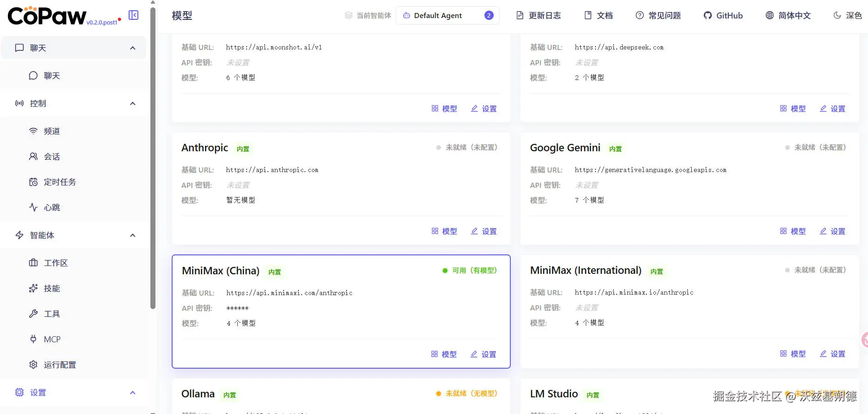Collapse the 智能体 sidebar group
Viewport: 868px width, 414px height.
133,235
